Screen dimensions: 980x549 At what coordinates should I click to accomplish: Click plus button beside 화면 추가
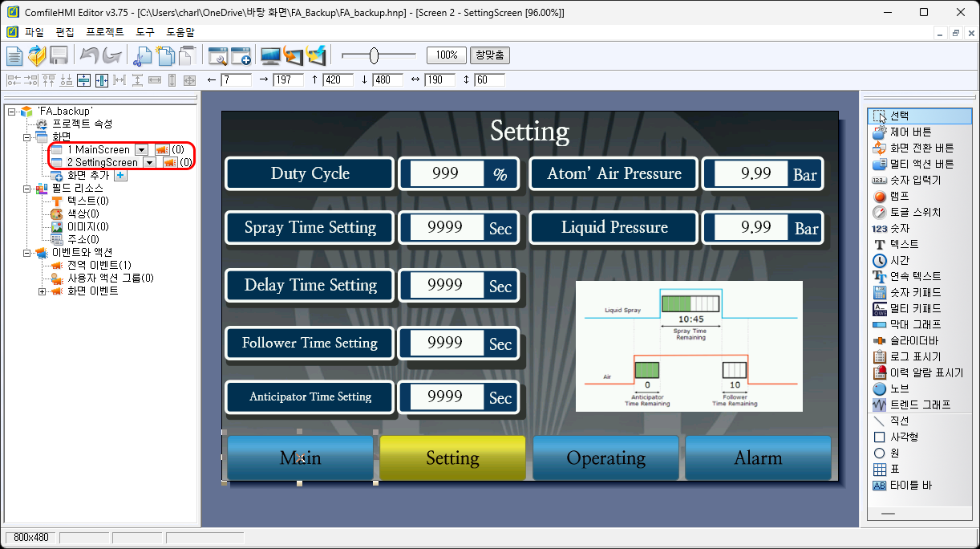click(120, 176)
